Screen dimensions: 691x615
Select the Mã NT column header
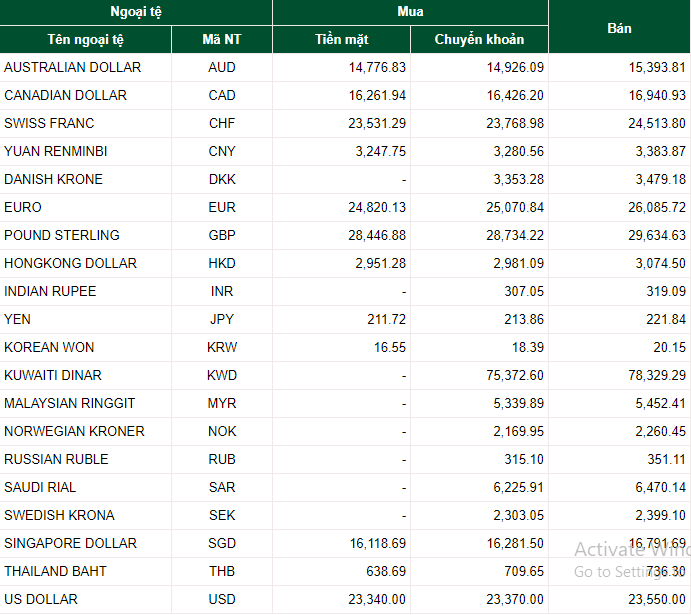(222, 40)
